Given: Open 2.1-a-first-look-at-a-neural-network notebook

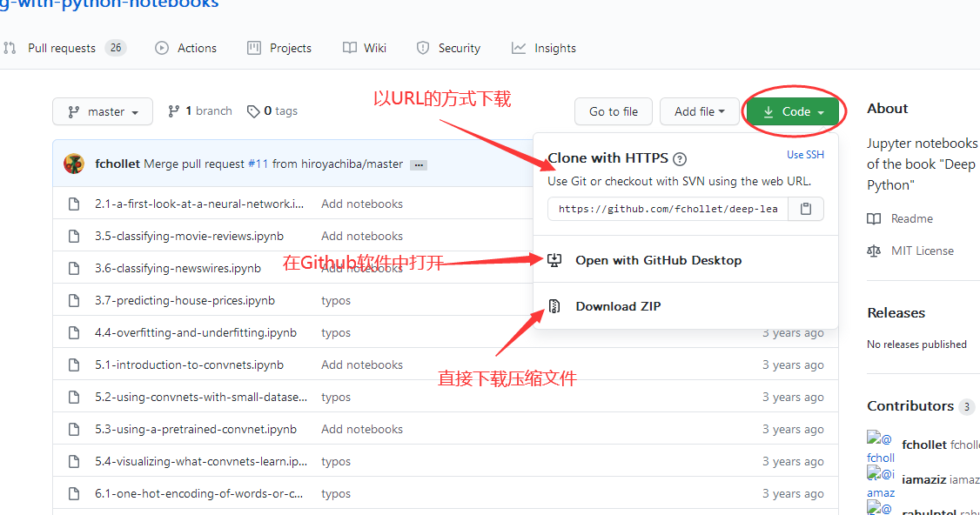Looking at the screenshot, I should pyautogui.click(x=199, y=204).
